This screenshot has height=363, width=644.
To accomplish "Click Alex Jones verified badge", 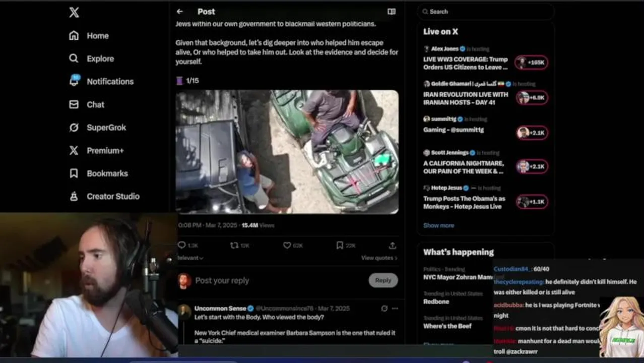I will pyautogui.click(x=463, y=49).
